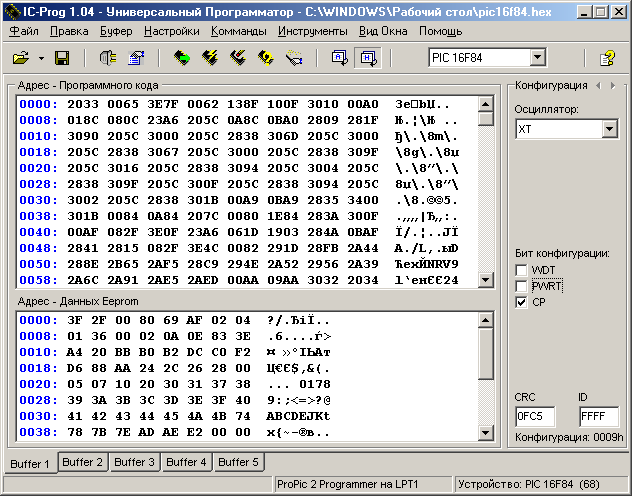Uncheck the CP code protect checkbox
Viewport: 632px width, 496px height.
(x=521, y=302)
